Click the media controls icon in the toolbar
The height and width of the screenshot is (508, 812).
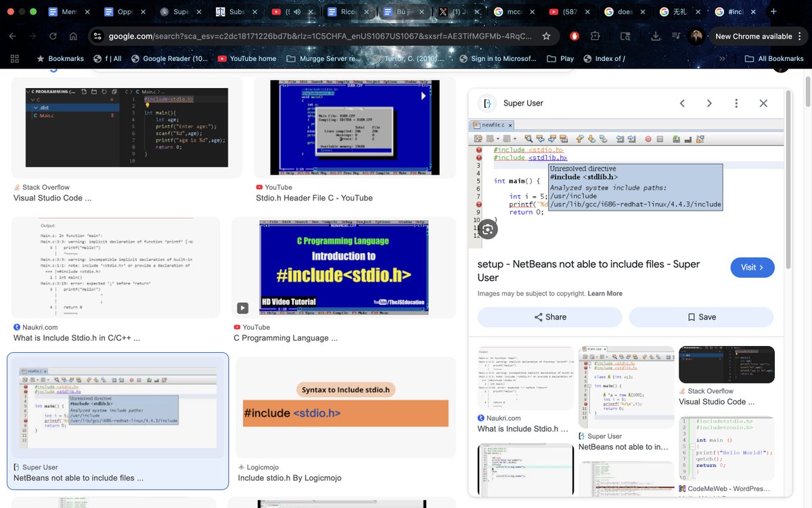(675, 36)
